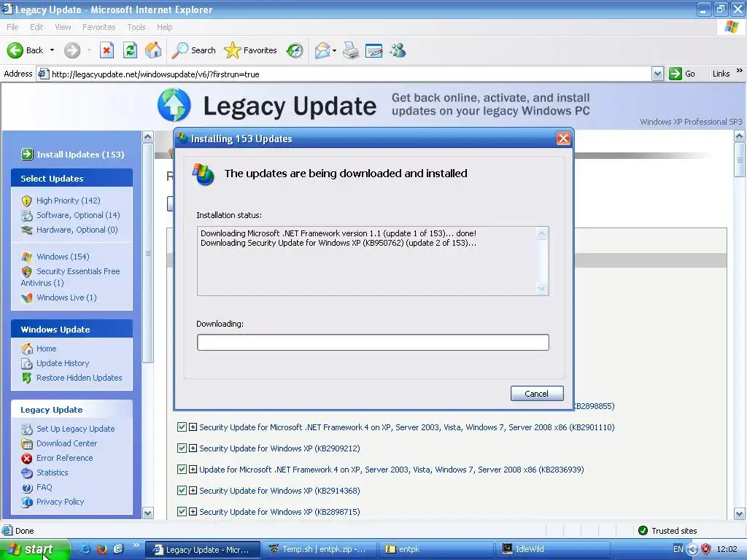The image size is (747, 560).
Task: Click the Install Updates green arrow icon
Action: [27, 155]
